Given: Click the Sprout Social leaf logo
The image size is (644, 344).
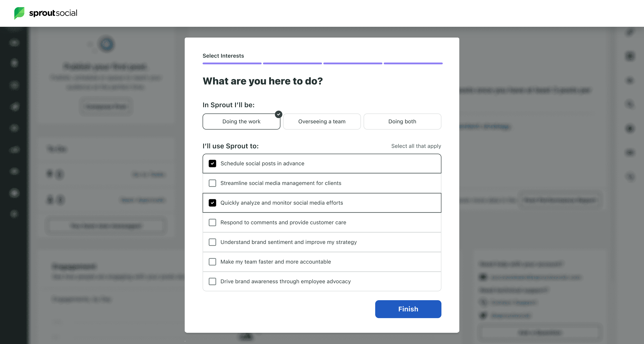Looking at the screenshot, I should (x=19, y=13).
